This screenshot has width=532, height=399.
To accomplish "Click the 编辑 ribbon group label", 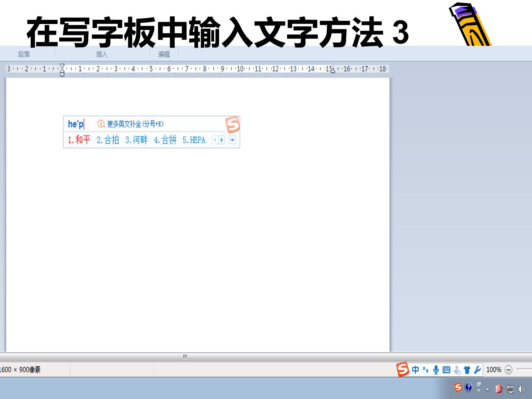I will 164,54.
